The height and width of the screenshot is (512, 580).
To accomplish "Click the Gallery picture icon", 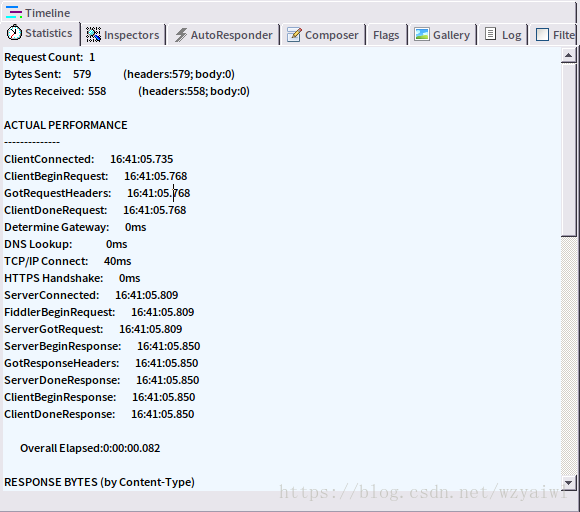I will [x=421, y=34].
